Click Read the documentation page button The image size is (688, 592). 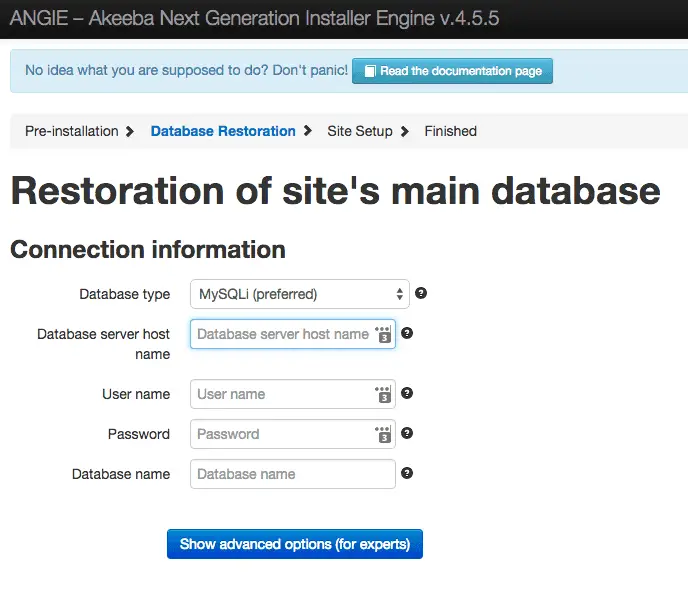tap(452, 71)
